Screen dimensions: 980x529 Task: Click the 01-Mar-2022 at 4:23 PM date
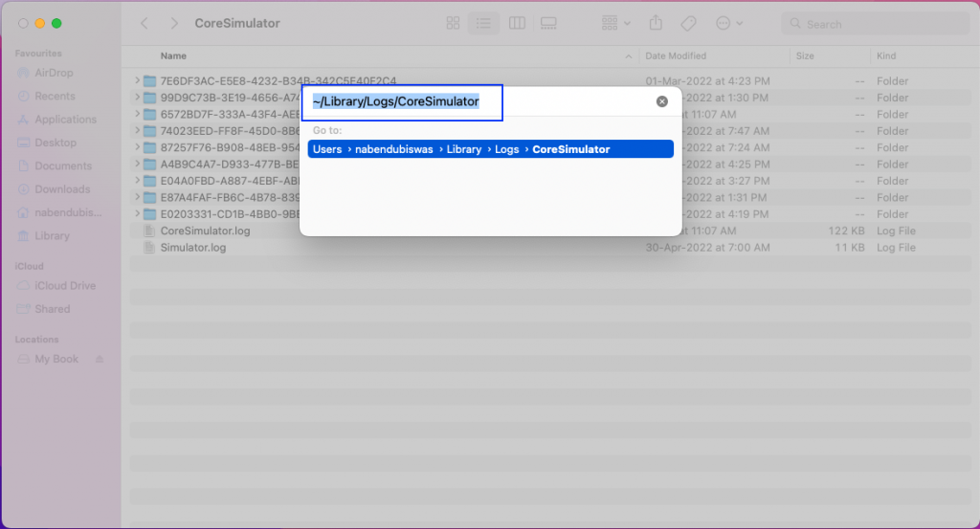[707, 81]
